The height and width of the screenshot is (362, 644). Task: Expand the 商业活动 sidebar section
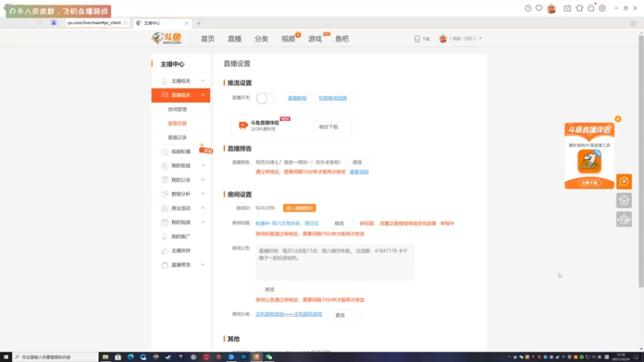tap(203, 208)
